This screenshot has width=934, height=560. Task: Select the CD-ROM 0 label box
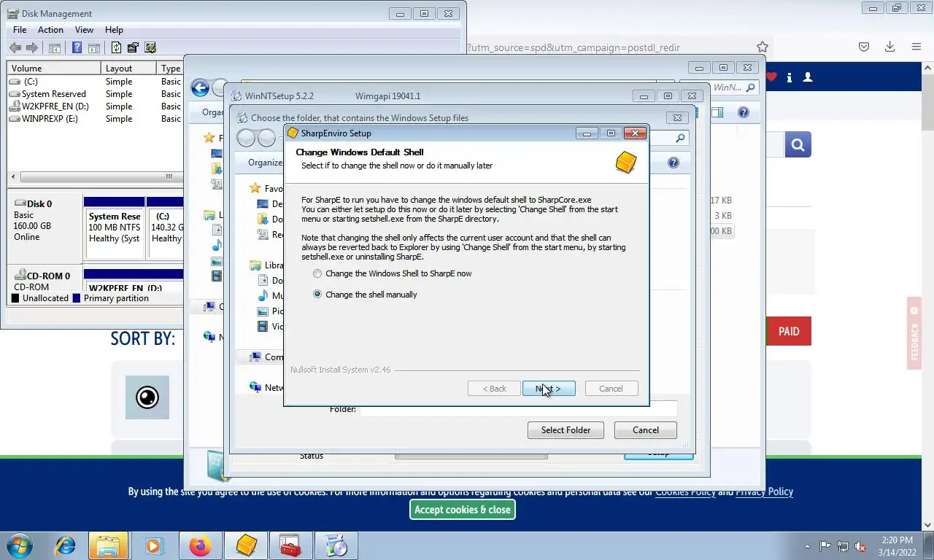pyautogui.click(x=45, y=279)
